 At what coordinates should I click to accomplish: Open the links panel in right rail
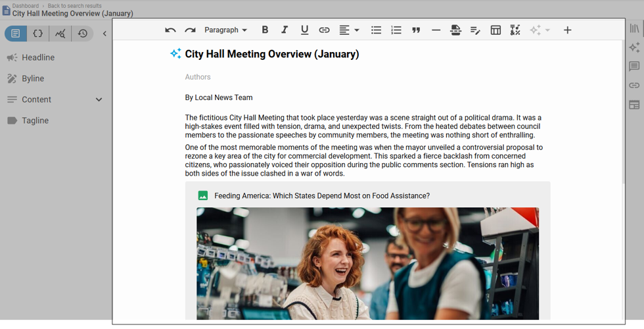[x=634, y=85]
